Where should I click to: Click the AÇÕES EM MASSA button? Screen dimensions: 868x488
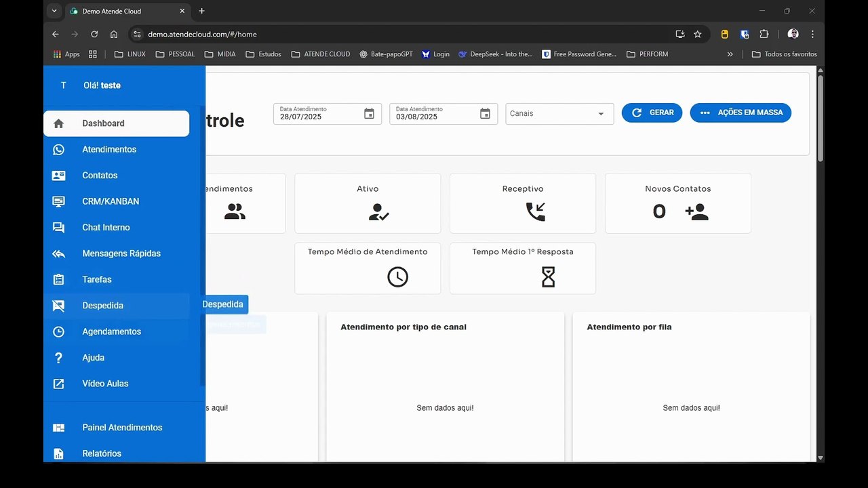[x=741, y=113]
